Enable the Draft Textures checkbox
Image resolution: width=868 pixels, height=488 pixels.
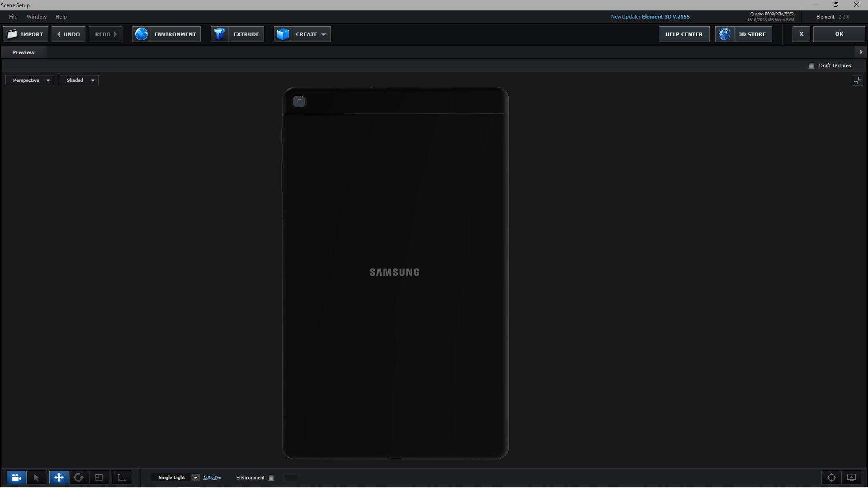[x=811, y=66]
